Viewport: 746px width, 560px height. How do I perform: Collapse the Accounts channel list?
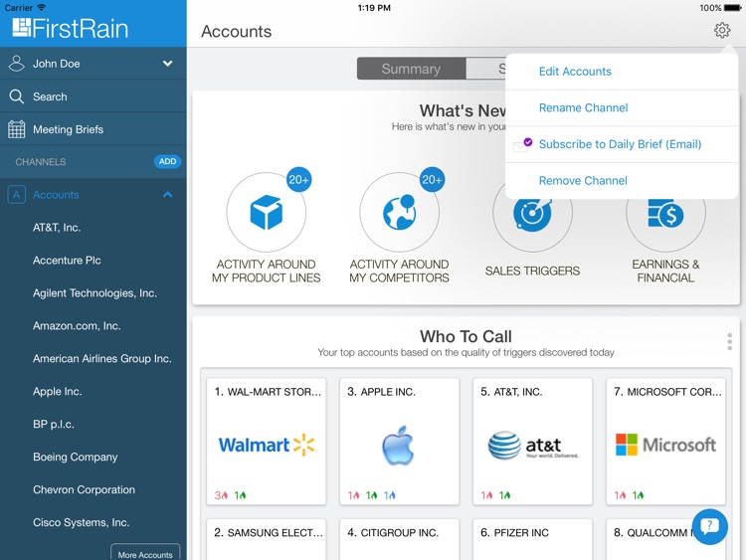click(x=167, y=195)
